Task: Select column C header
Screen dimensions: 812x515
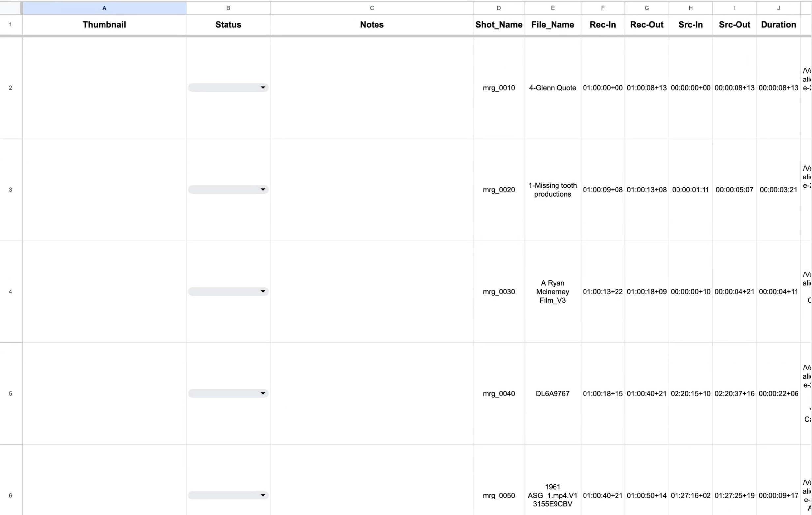Action: point(372,8)
